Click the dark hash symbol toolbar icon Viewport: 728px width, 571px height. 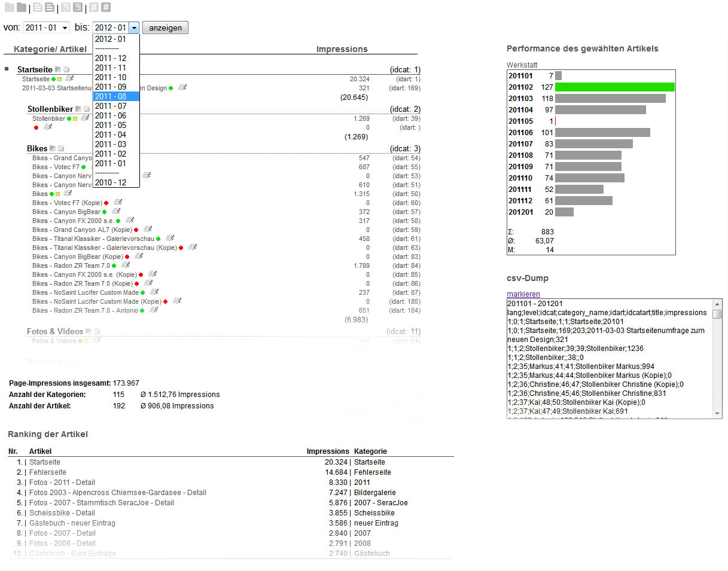[106, 8]
